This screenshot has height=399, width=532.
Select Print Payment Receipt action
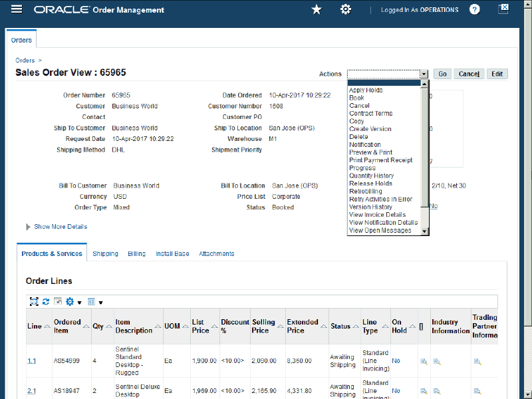[x=380, y=160]
